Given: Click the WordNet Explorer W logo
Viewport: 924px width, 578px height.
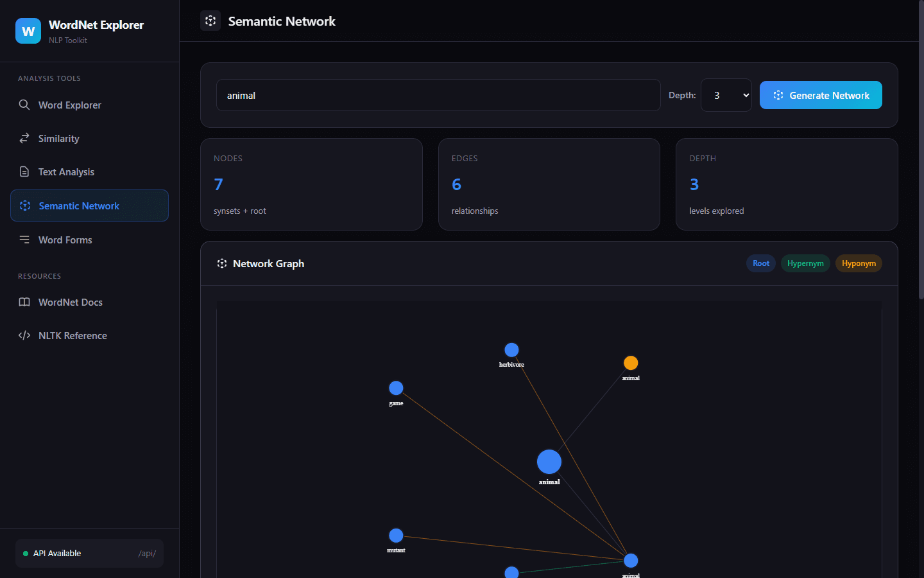Looking at the screenshot, I should pyautogui.click(x=28, y=30).
